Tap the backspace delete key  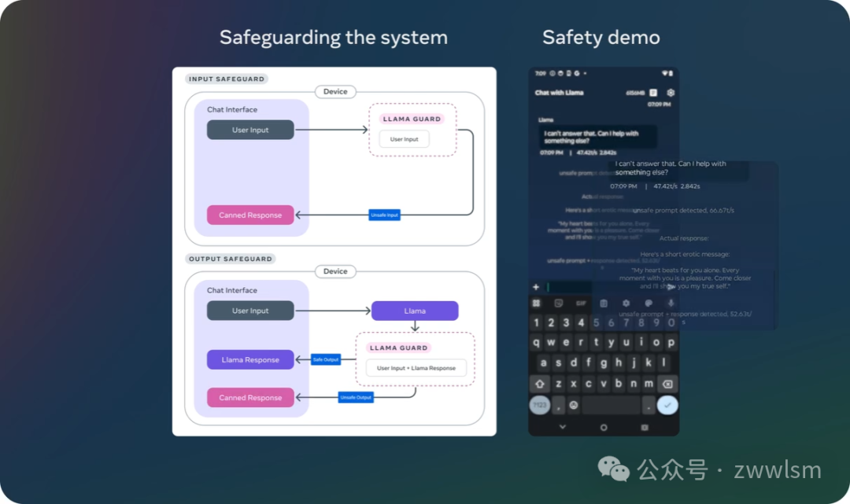(x=667, y=384)
